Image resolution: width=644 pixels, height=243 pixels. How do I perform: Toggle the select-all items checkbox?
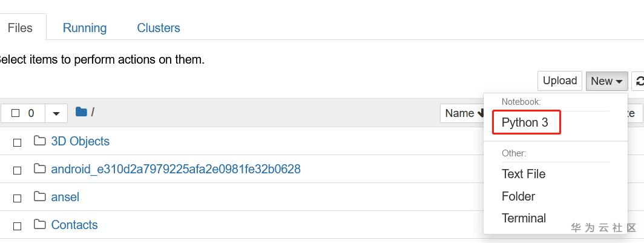16,113
